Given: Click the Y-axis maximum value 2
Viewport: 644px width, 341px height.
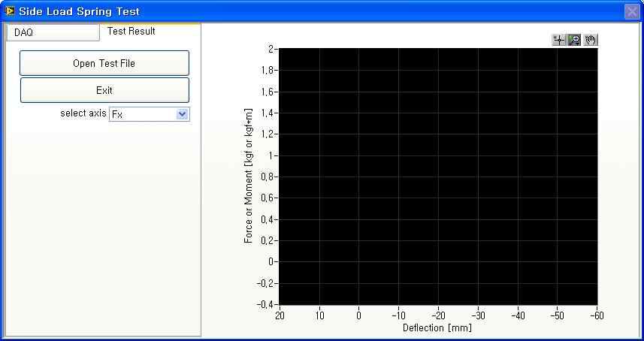Looking at the screenshot, I should pyautogui.click(x=271, y=49).
